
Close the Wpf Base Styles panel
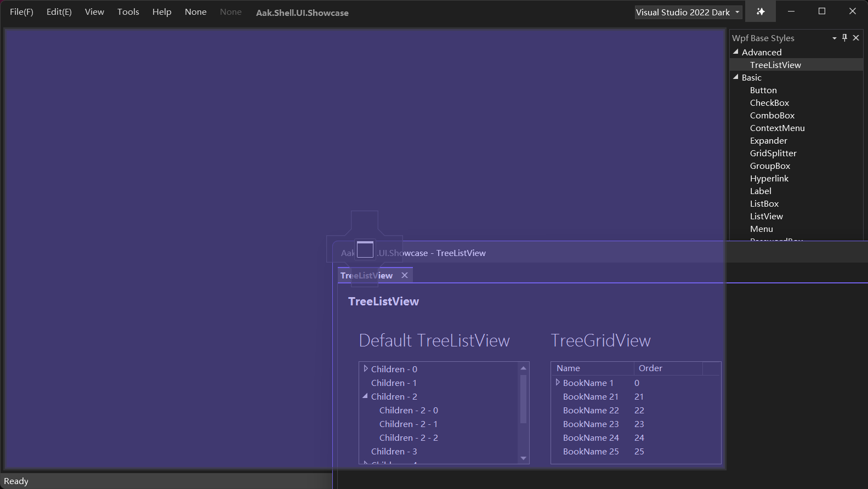pos(856,38)
